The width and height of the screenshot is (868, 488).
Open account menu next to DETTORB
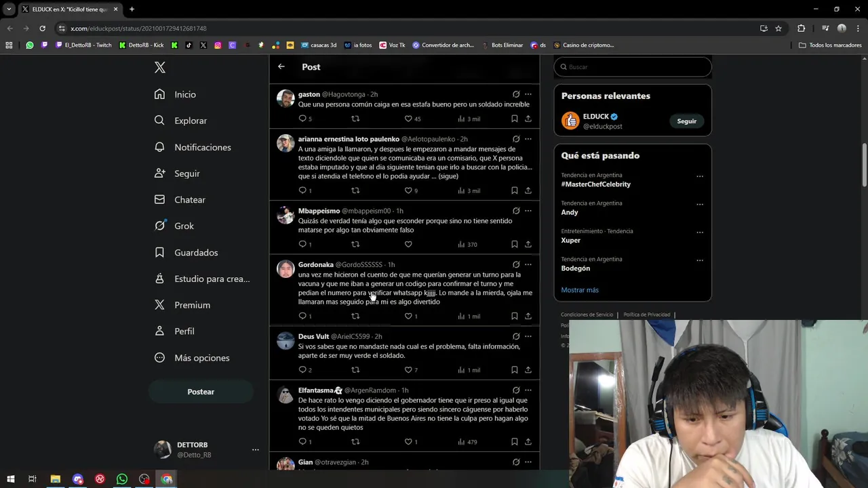click(x=255, y=450)
